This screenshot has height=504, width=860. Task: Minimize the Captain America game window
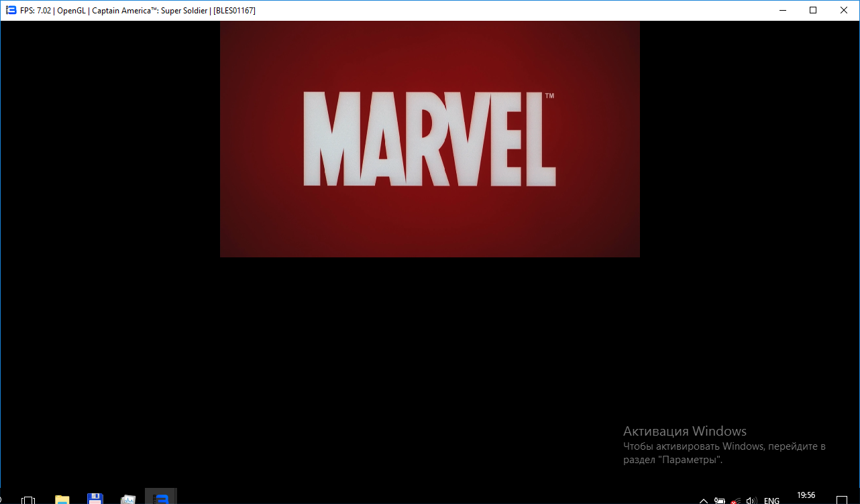[782, 10]
